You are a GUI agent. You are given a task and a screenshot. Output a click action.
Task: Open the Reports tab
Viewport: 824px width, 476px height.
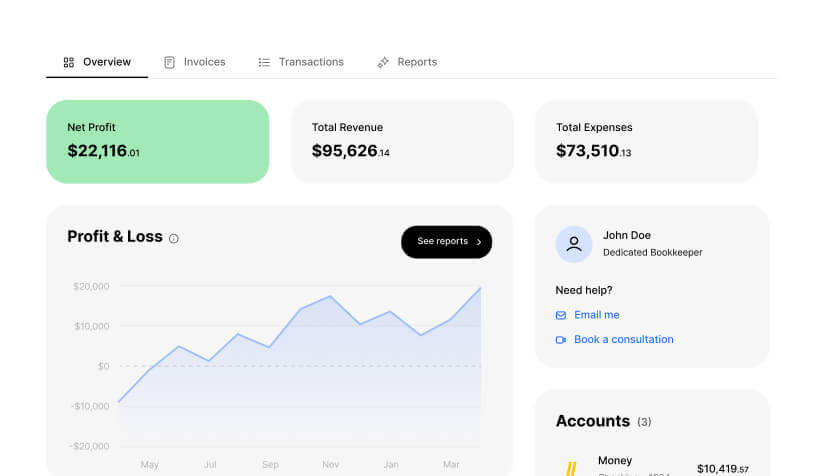pyautogui.click(x=407, y=62)
